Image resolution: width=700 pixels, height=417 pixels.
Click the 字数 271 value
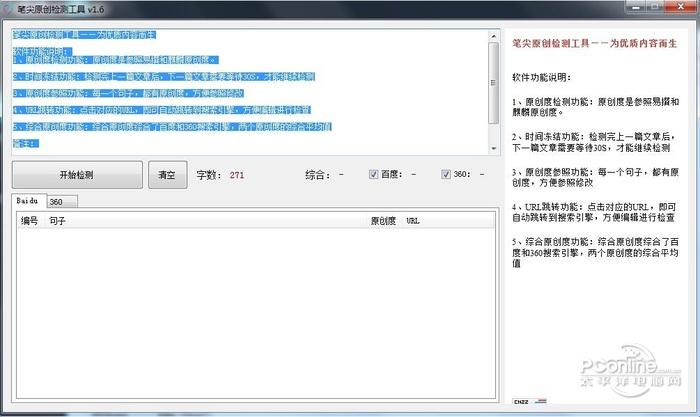click(237, 175)
